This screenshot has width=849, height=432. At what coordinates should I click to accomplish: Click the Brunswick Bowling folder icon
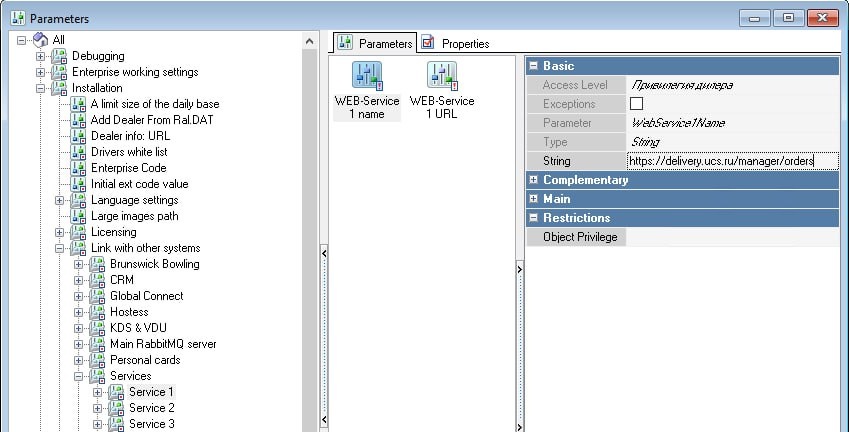pyautogui.click(x=98, y=264)
